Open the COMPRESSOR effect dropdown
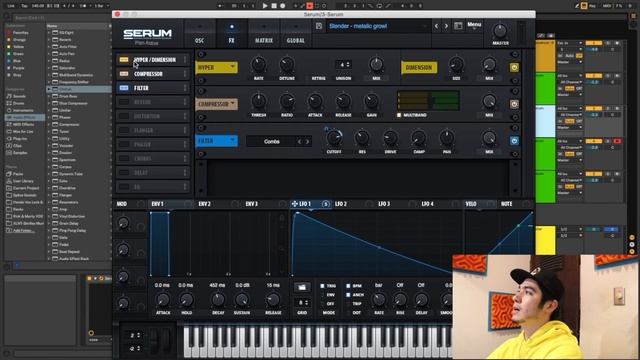Viewport: 640px width, 360px height. [217, 104]
